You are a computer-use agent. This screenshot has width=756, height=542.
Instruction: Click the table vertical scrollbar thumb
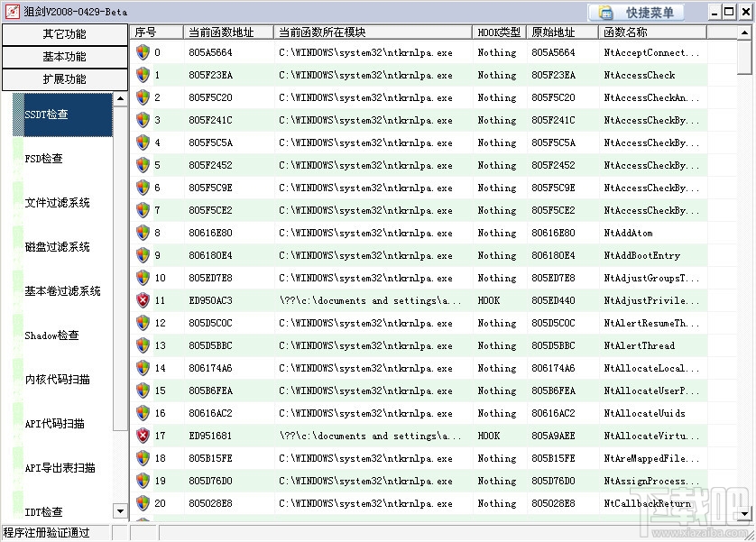pyautogui.click(x=744, y=58)
